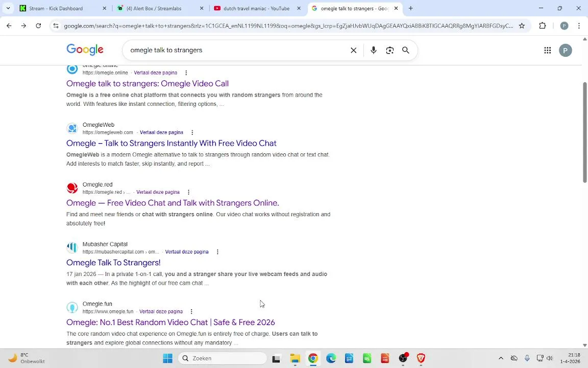Viewport: 588px width, 368px height.
Task: Click the Zoeken taskbar search box
Action: tap(223, 358)
